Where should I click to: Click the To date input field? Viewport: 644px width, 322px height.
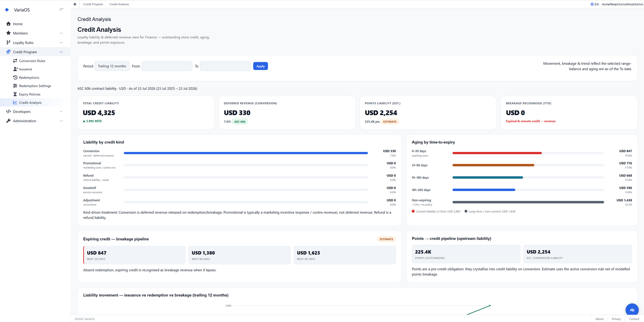pyautogui.click(x=225, y=66)
